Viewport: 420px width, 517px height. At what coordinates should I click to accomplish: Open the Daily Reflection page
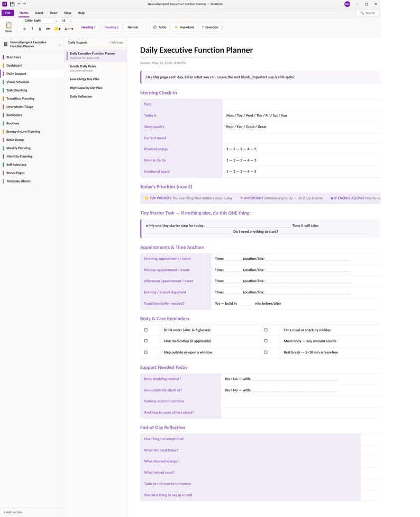(96, 97)
